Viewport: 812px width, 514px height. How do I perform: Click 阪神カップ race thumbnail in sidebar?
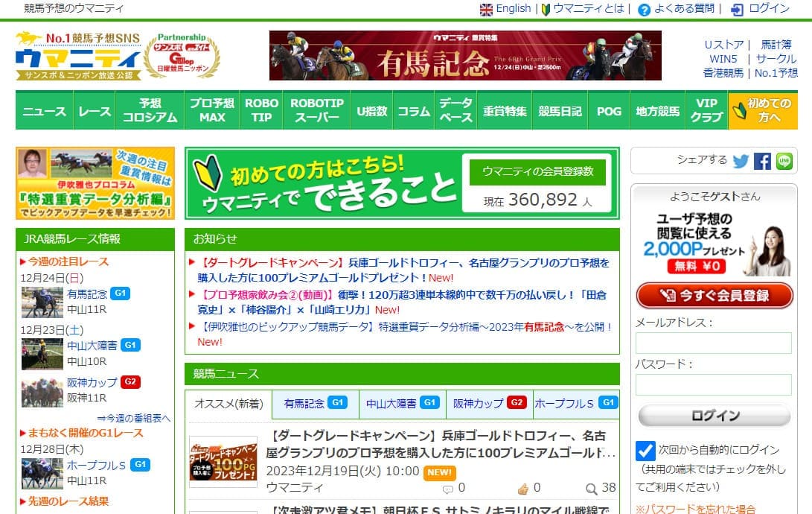tap(42, 393)
